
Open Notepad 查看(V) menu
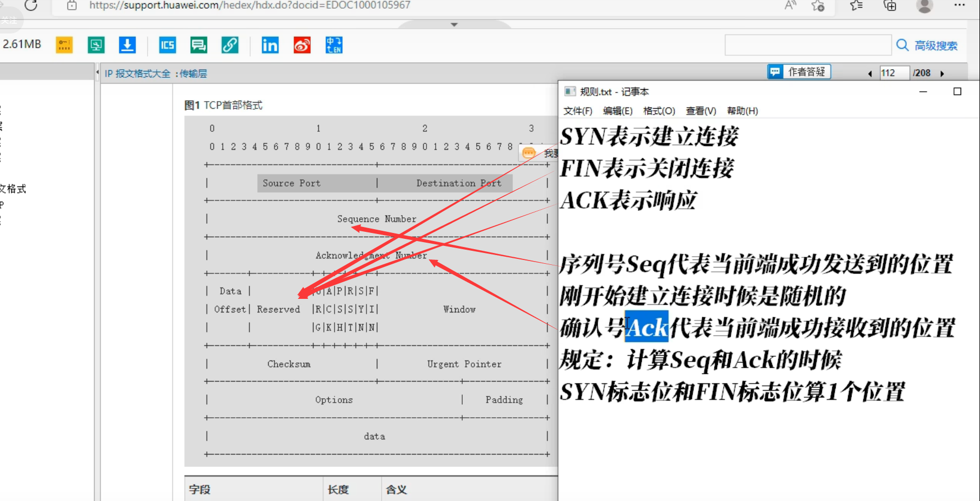tap(701, 111)
